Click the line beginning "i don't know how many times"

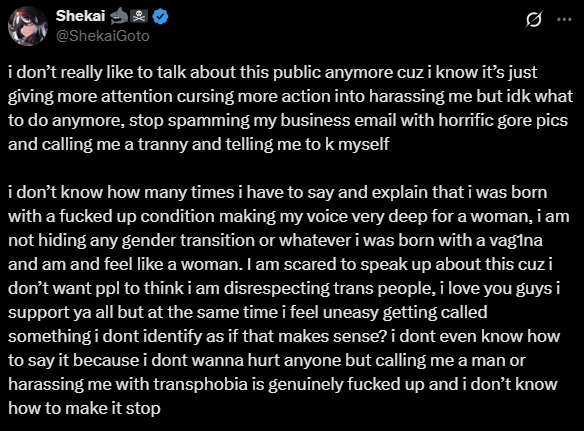tap(277, 193)
